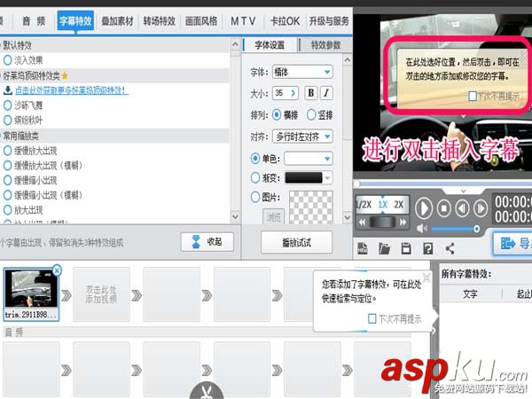Step to previous frame button
Viewport: 532px width, 399px height.
462,208
